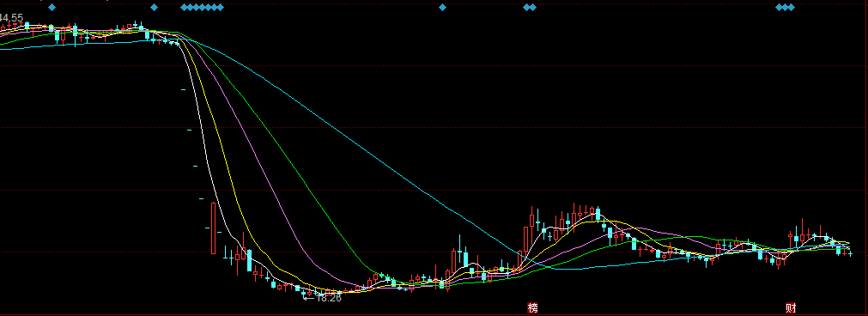Open the red 财 financial report marker
This screenshot has height=316, width=868.
pyautogui.click(x=791, y=307)
